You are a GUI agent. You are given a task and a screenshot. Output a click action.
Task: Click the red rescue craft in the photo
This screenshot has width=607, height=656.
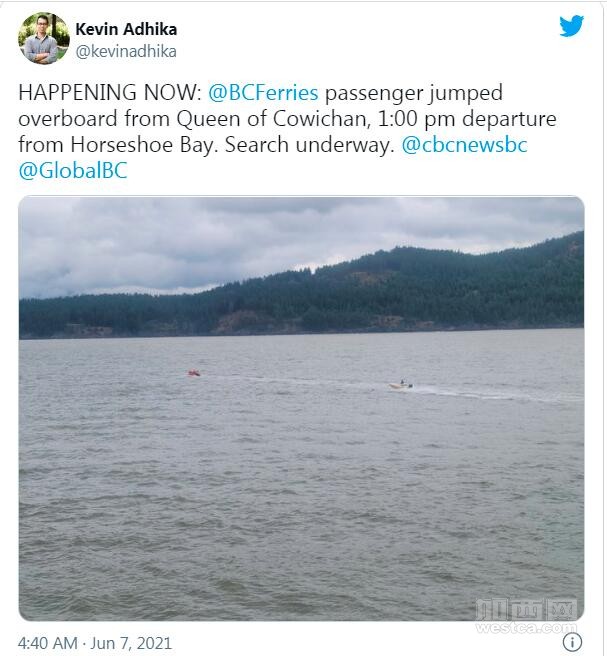click(193, 373)
